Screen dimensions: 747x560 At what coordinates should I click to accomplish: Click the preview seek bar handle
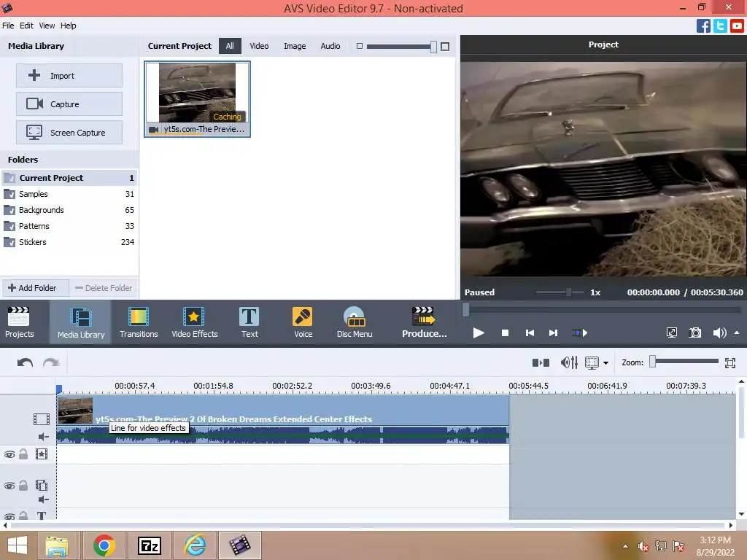coord(466,310)
